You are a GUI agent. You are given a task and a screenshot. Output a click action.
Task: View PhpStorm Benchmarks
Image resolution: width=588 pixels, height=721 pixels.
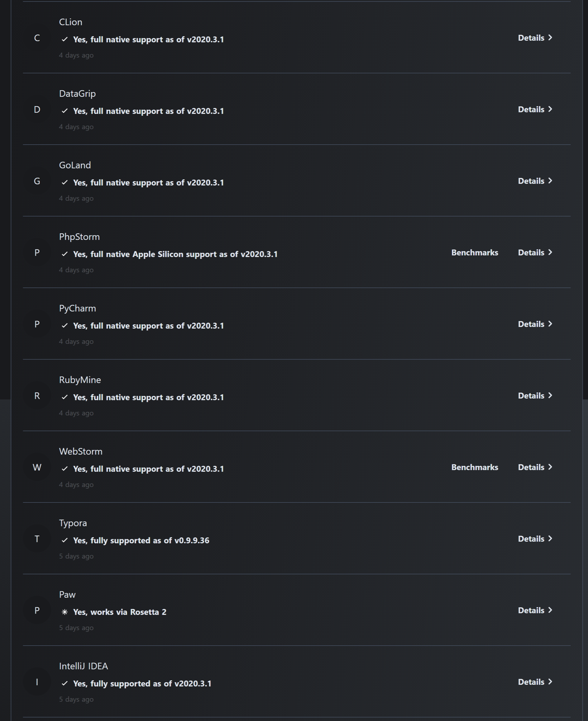(475, 252)
